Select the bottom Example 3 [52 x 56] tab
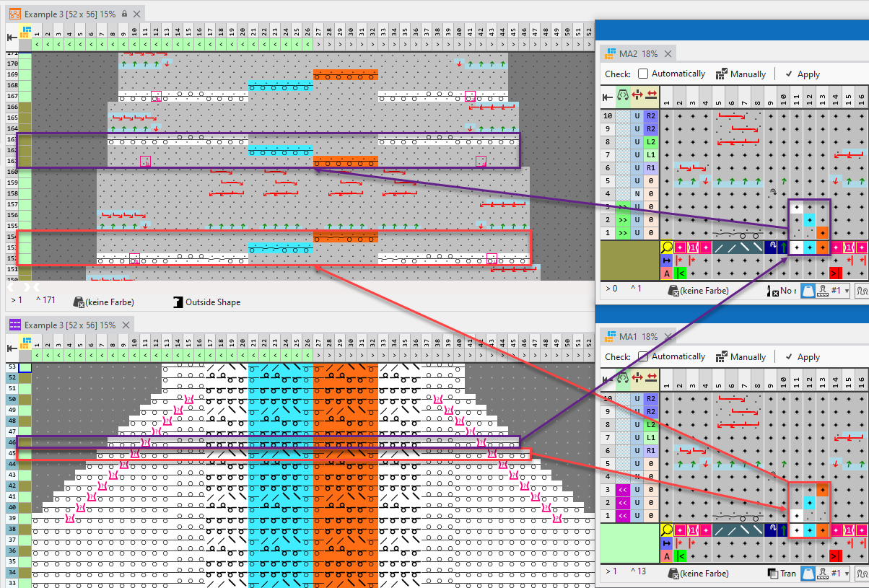 pos(69,325)
